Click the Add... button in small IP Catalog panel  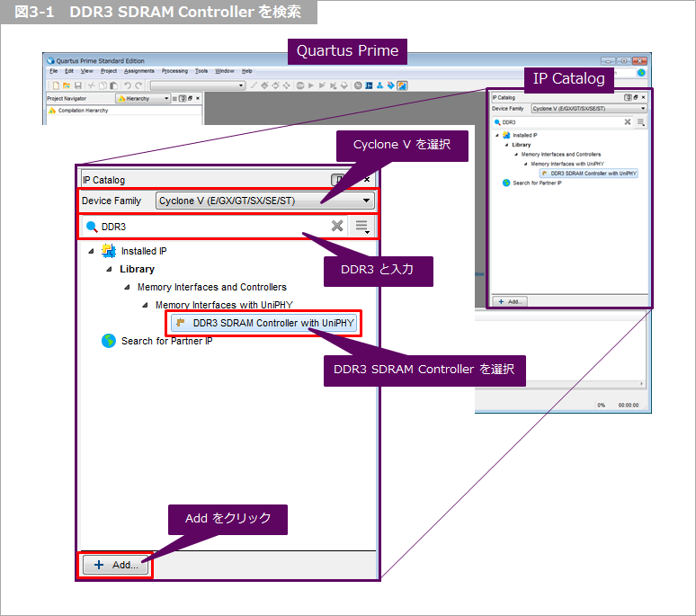tap(510, 301)
